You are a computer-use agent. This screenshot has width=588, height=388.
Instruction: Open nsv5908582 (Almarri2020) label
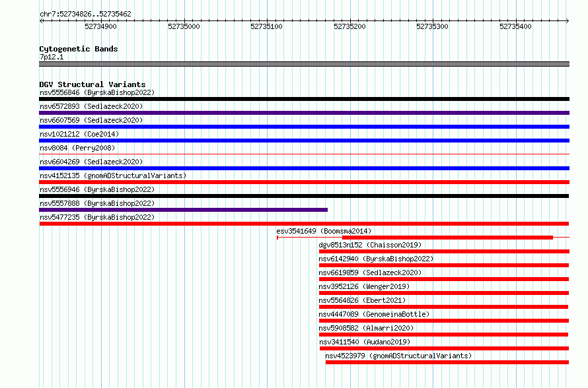[x=366, y=328]
